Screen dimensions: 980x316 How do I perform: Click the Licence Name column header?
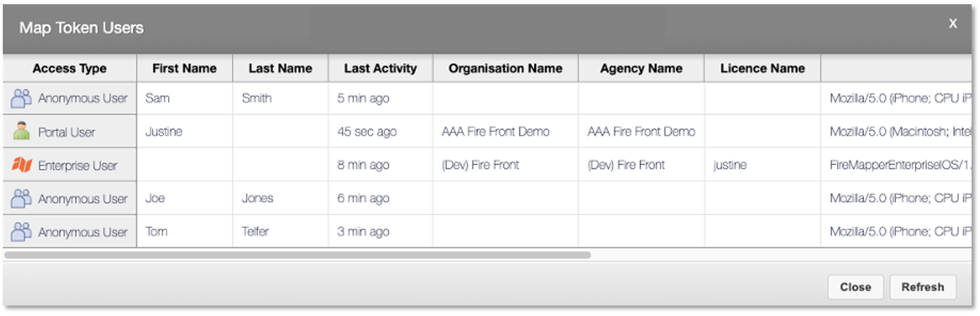(762, 69)
